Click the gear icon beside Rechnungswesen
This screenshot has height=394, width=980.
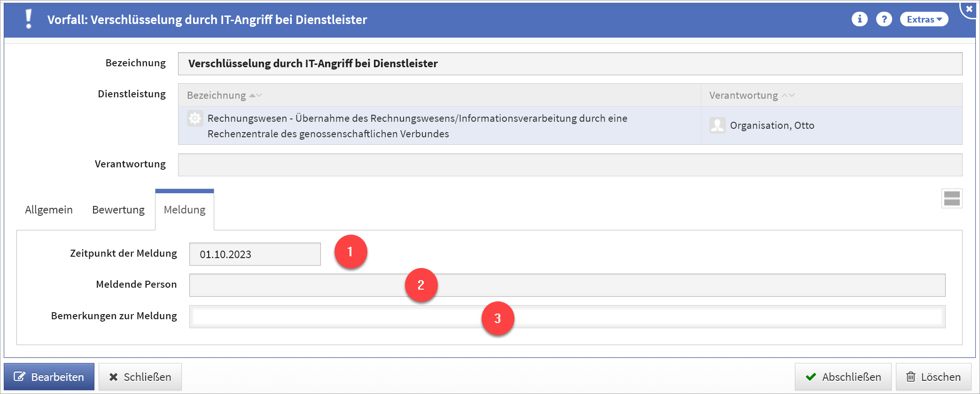pyautogui.click(x=195, y=118)
